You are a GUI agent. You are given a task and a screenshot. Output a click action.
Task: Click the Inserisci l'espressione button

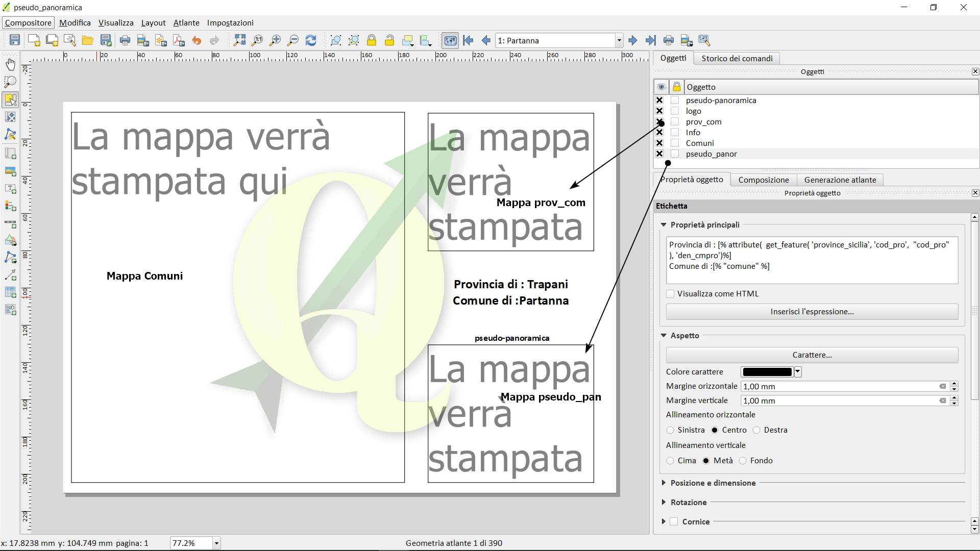(x=812, y=312)
